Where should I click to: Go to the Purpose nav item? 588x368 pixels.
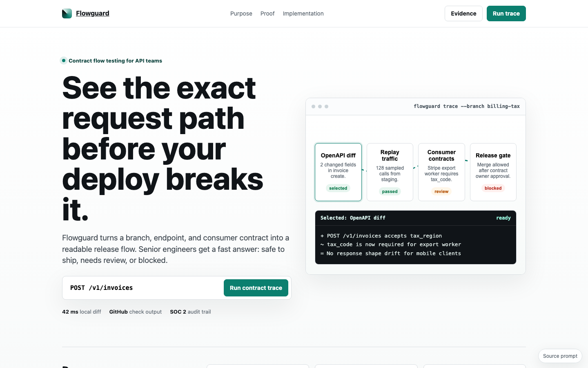(241, 13)
